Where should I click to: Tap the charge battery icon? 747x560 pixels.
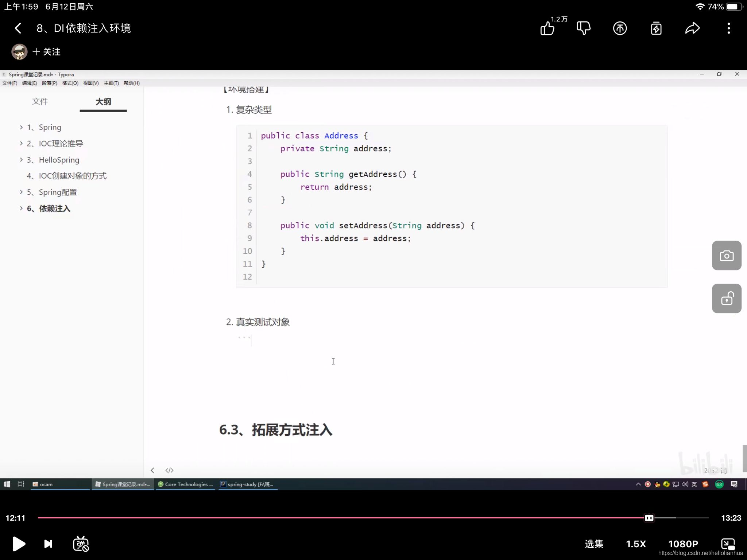coord(656,28)
